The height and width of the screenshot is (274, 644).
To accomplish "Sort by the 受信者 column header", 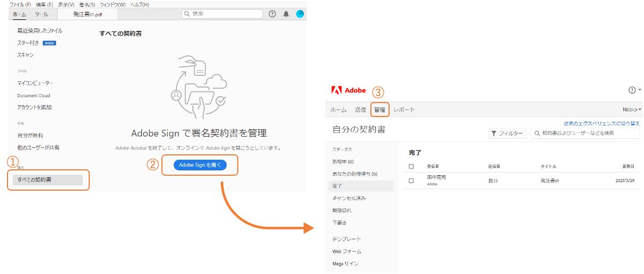I will point(433,167).
